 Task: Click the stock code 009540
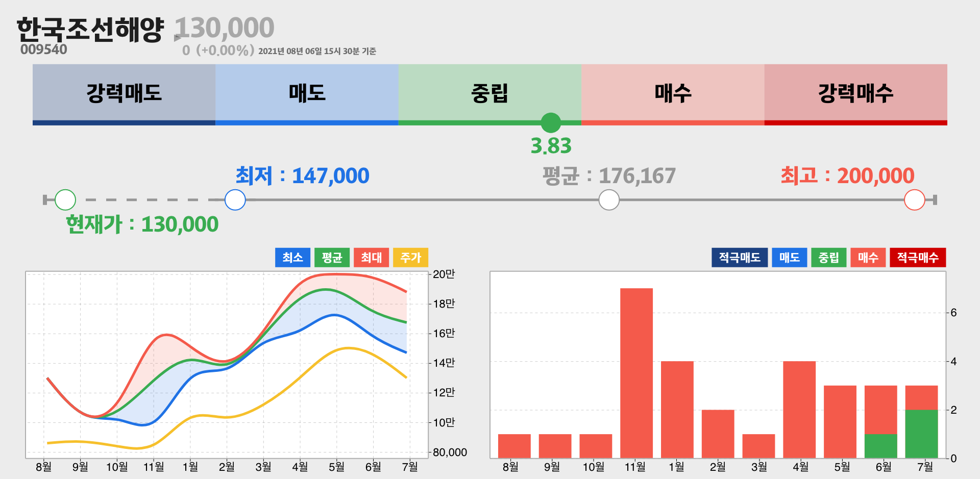click(44, 49)
